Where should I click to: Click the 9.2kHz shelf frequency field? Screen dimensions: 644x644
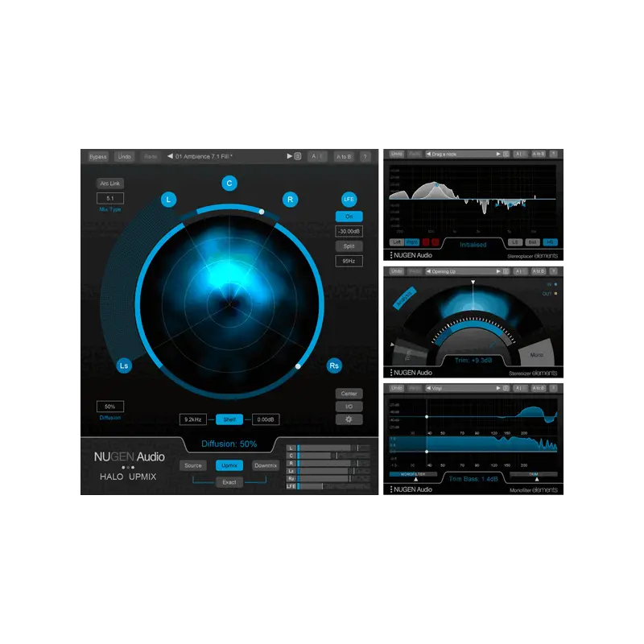[193, 419]
